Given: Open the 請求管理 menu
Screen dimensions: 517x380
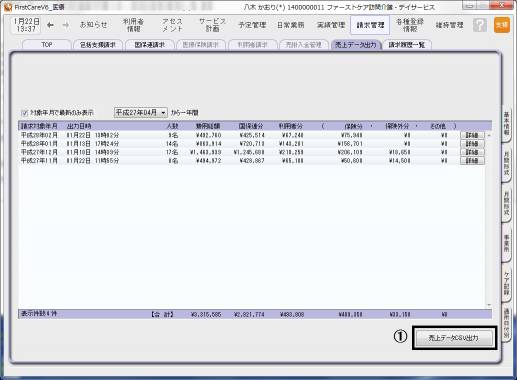Looking at the screenshot, I should (x=370, y=25).
